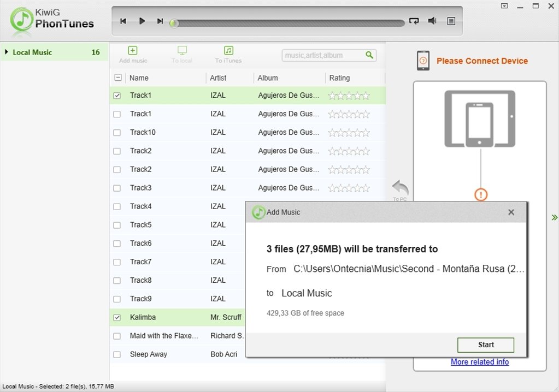Toggle repeat playback mode
Viewport: 559px width, 392px height.
(x=414, y=21)
